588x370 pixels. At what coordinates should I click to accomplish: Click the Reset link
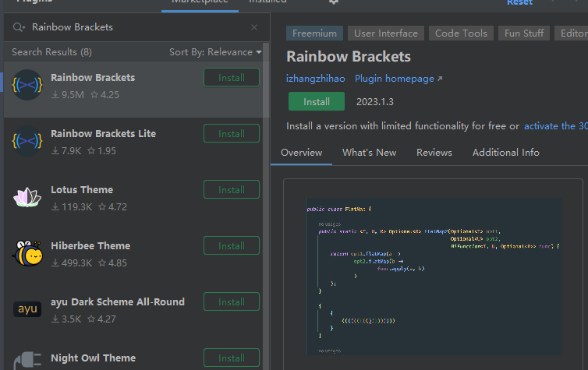click(x=519, y=2)
